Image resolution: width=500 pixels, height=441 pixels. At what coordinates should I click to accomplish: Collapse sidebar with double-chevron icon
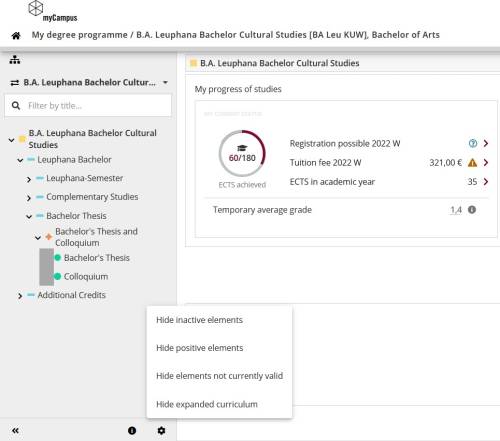pyautogui.click(x=15, y=431)
